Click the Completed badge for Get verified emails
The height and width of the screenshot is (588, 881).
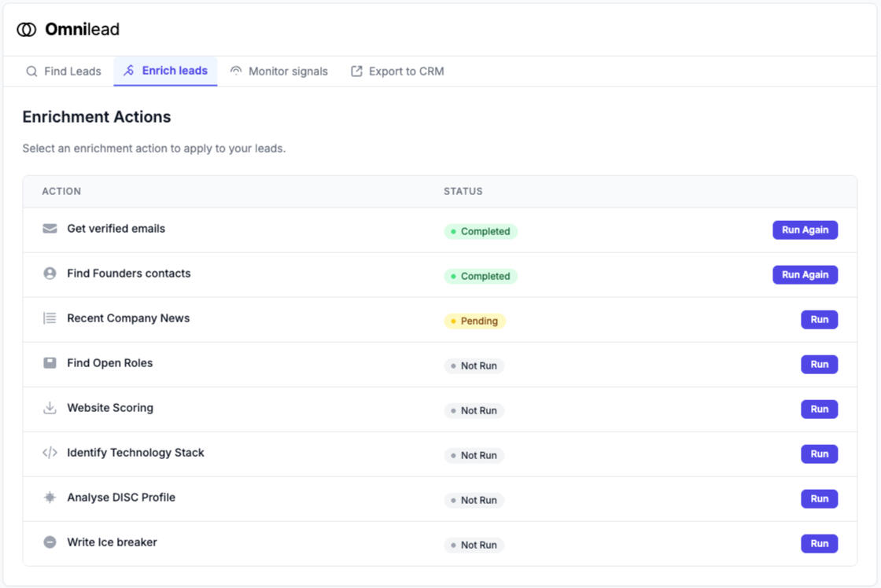tap(481, 232)
